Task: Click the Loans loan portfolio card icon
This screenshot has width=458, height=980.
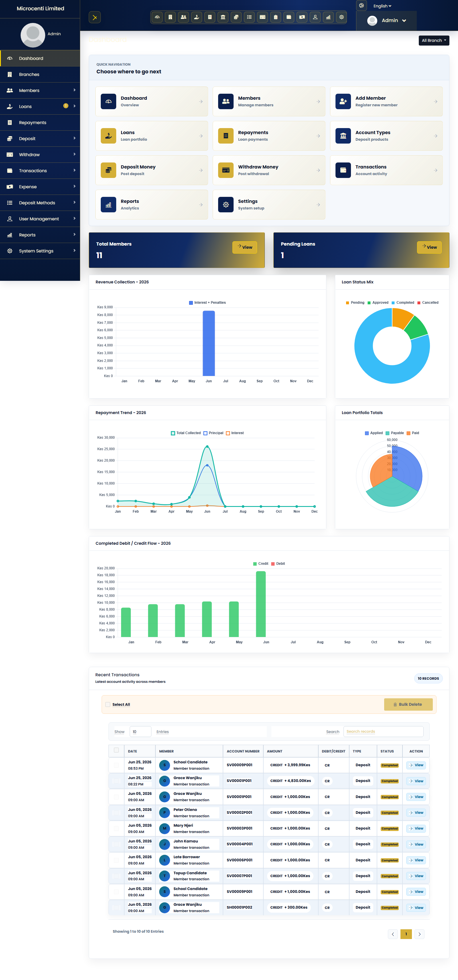Action: (x=108, y=136)
